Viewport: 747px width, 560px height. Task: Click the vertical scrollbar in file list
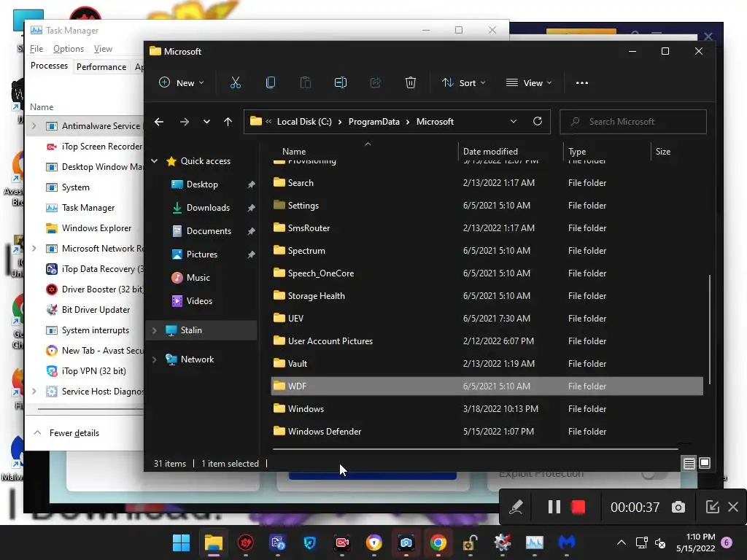pyautogui.click(x=709, y=329)
